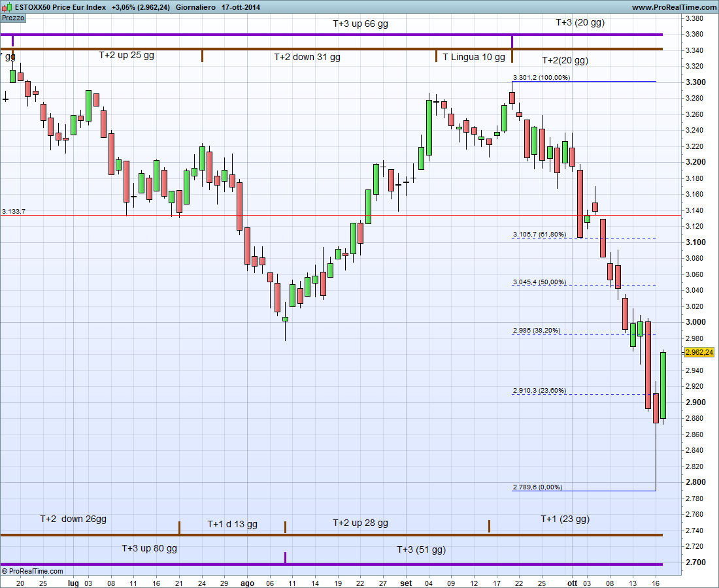Click the 2.910,3 (23,60%) Fibonacci label
Image resolution: width=719 pixels, height=588 pixels.
pos(540,391)
